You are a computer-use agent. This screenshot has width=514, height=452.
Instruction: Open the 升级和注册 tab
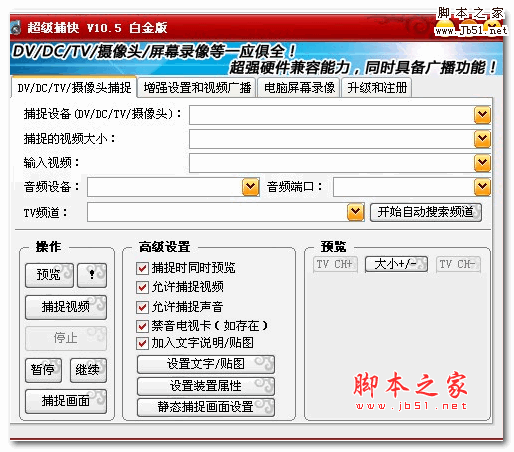(x=377, y=88)
